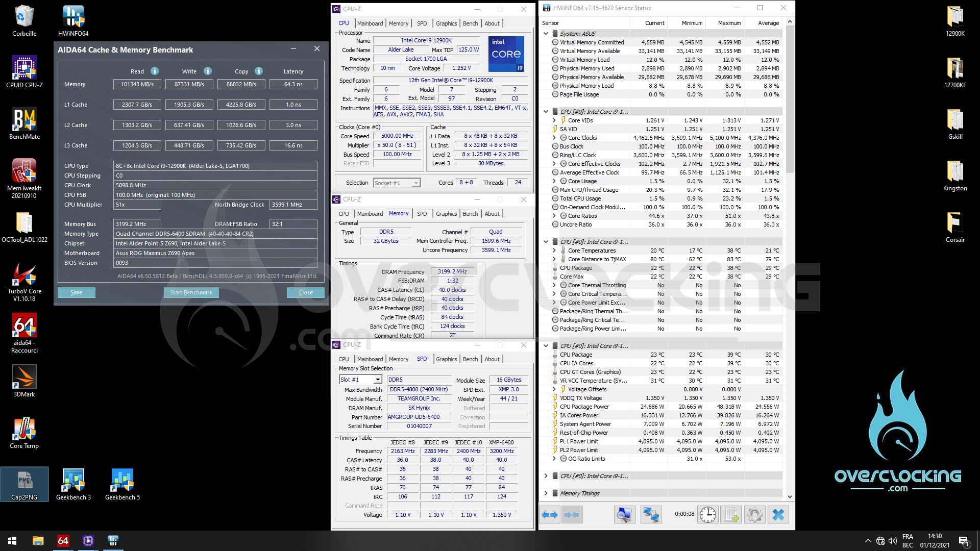Click Memory Read 101343 MB/s result field

tap(137, 84)
